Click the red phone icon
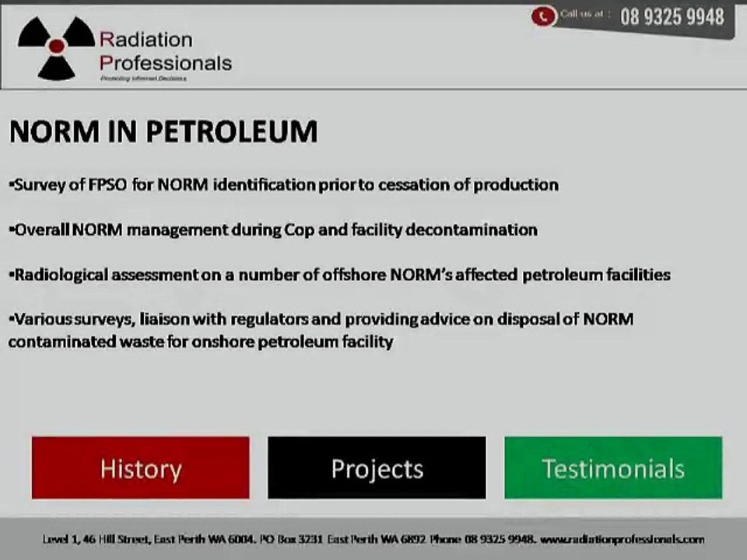The image size is (747, 560). click(x=543, y=16)
